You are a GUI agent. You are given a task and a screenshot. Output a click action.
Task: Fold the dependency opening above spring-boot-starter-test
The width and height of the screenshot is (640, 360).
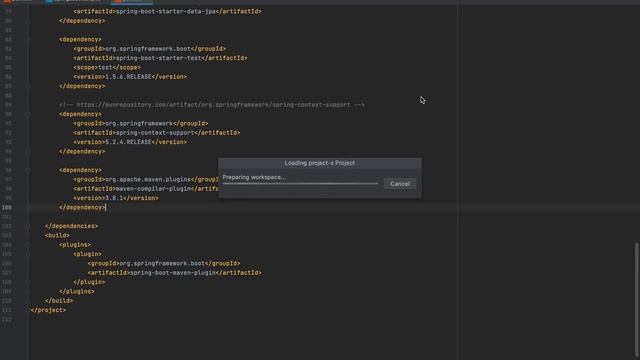point(28,40)
